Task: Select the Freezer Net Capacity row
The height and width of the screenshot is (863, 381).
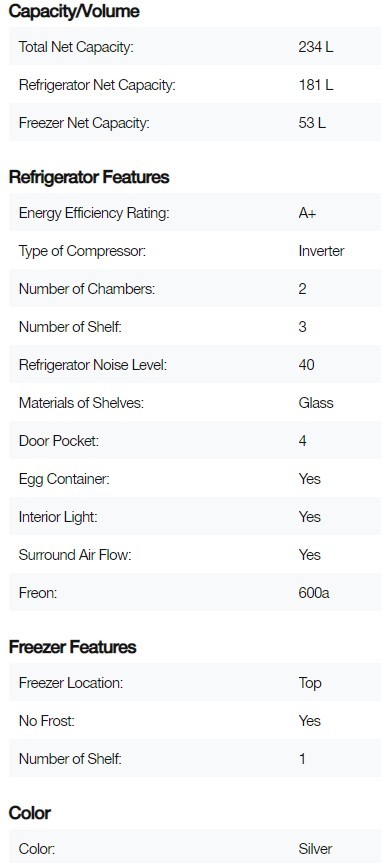Action: (x=195, y=123)
